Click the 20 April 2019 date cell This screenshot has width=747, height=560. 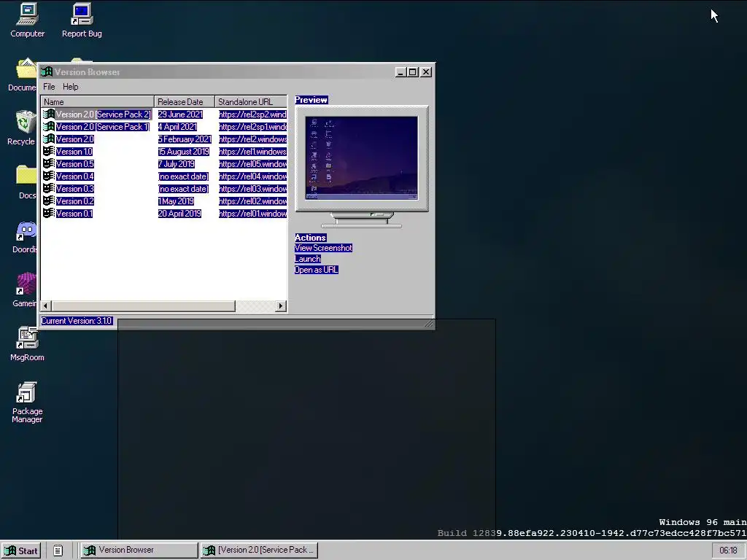pos(179,214)
